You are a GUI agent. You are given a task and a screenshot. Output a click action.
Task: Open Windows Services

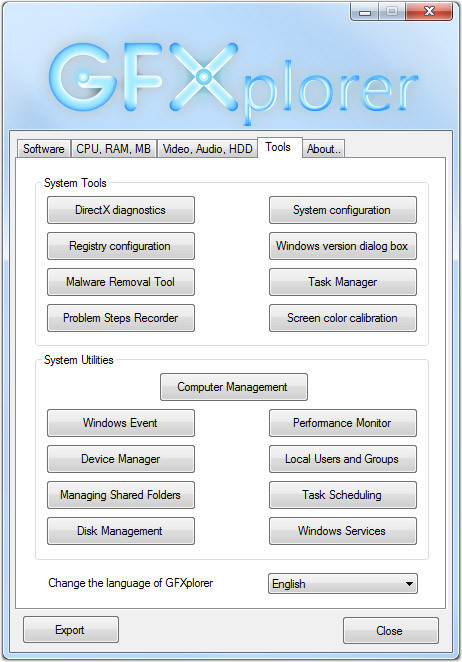coord(342,531)
